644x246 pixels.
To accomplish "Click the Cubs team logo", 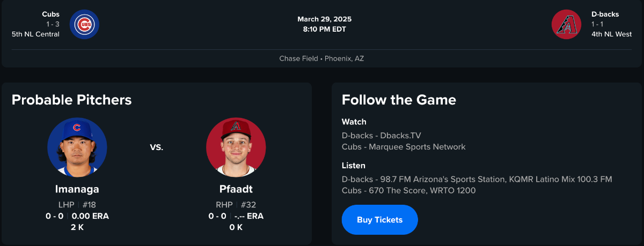I will (x=84, y=24).
